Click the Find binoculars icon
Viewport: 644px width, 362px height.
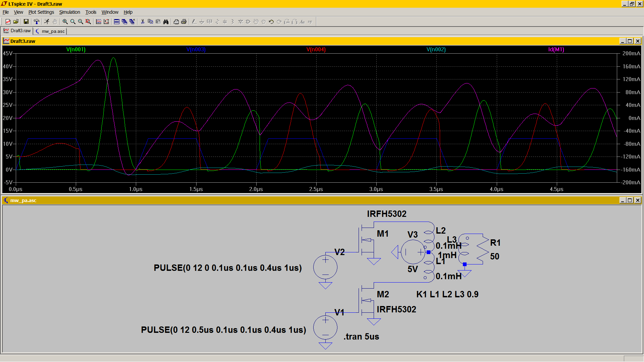166,22
